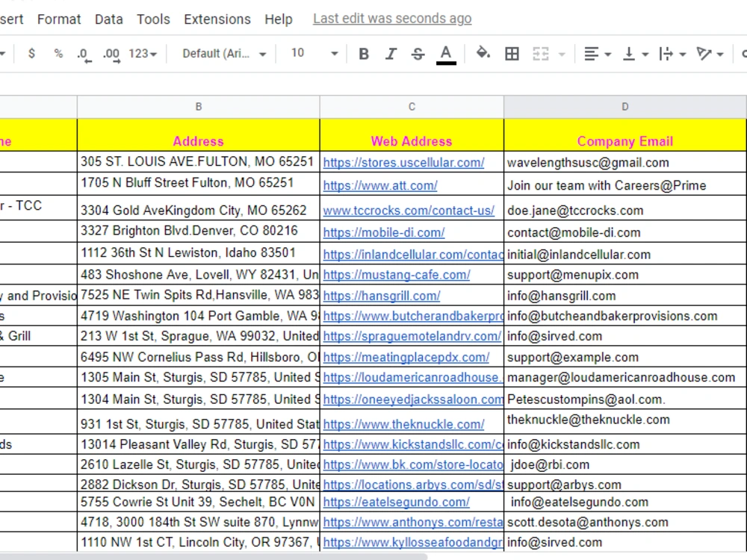Open the stores.uscellular.com link
Image resolution: width=747 pixels, height=560 pixels.
(403, 163)
